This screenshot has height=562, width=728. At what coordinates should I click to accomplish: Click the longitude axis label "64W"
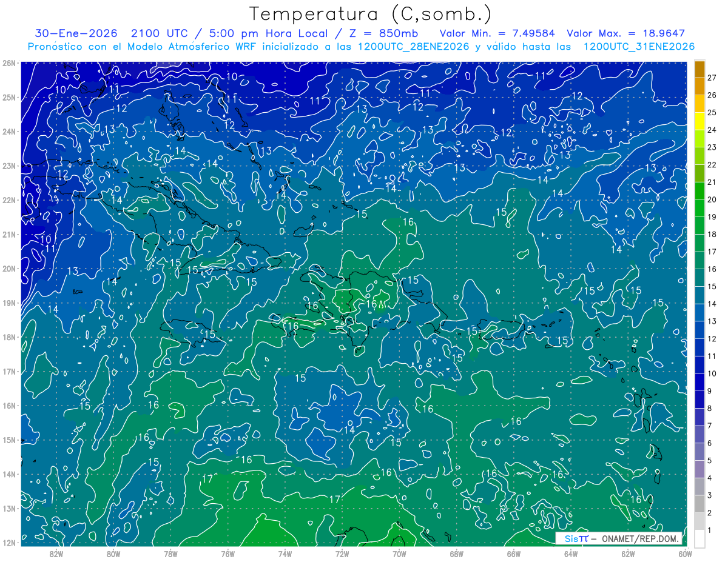(x=571, y=554)
